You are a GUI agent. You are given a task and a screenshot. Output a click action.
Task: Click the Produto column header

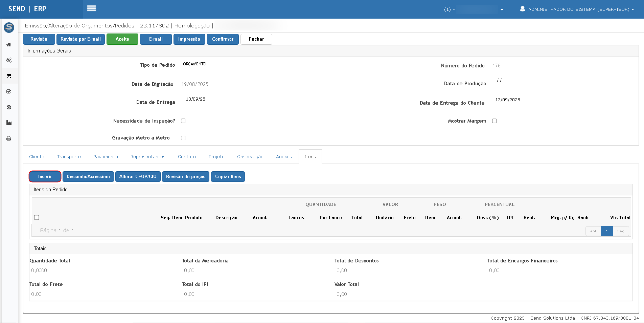[194, 218]
